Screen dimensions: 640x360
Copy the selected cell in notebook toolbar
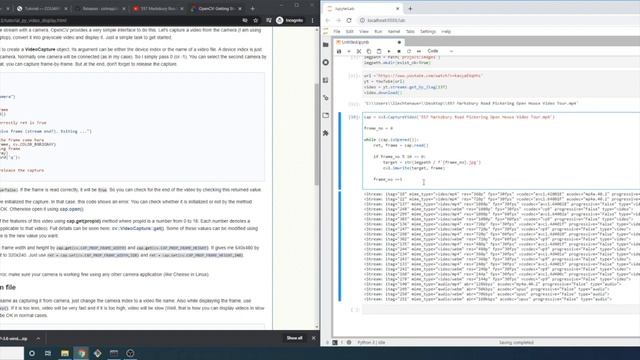coord(369,51)
